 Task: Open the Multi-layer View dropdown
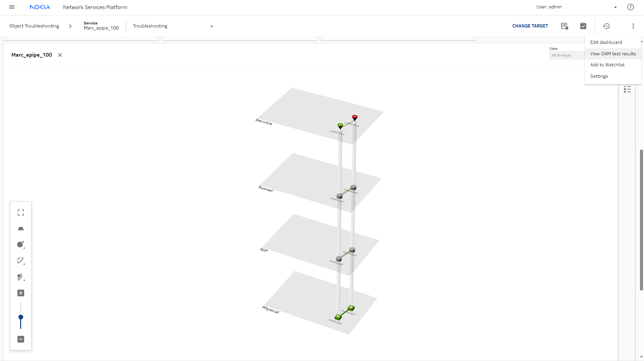pyautogui.click(x=566, y=55)
